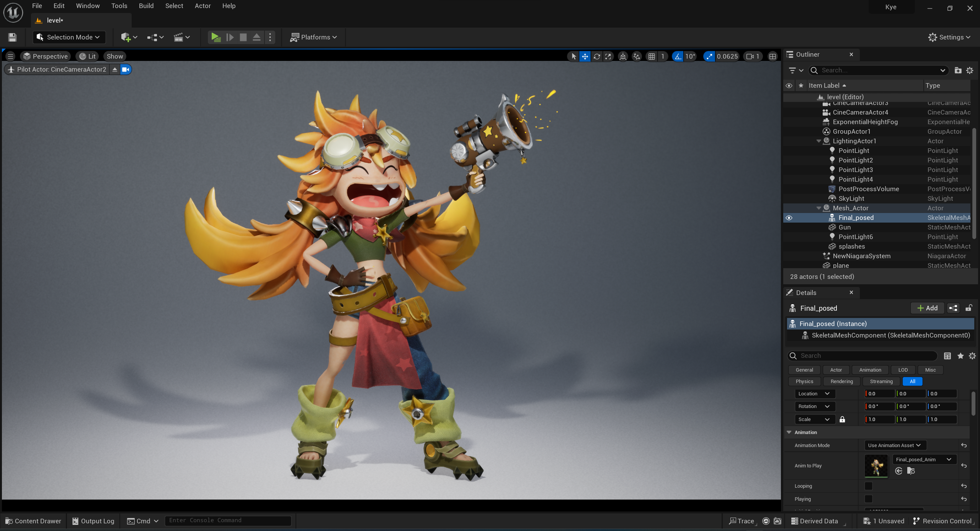
Task: Enable the Playing checkbox
Action: pyautogui.click(x=869, y=499)
